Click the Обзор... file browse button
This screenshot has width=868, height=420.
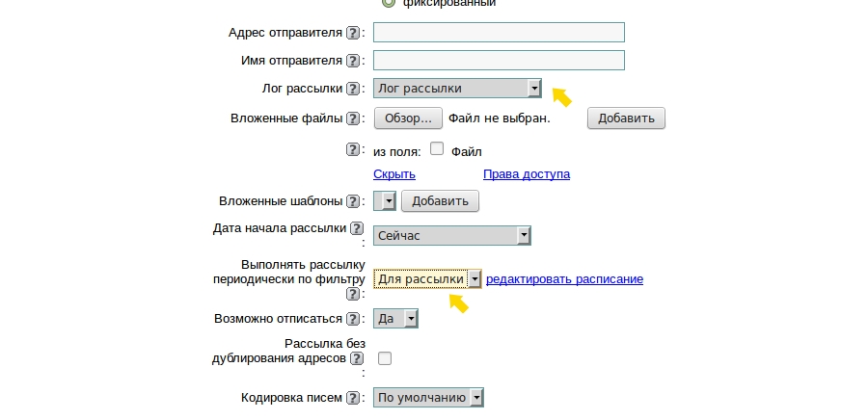(x=408, y=118)
